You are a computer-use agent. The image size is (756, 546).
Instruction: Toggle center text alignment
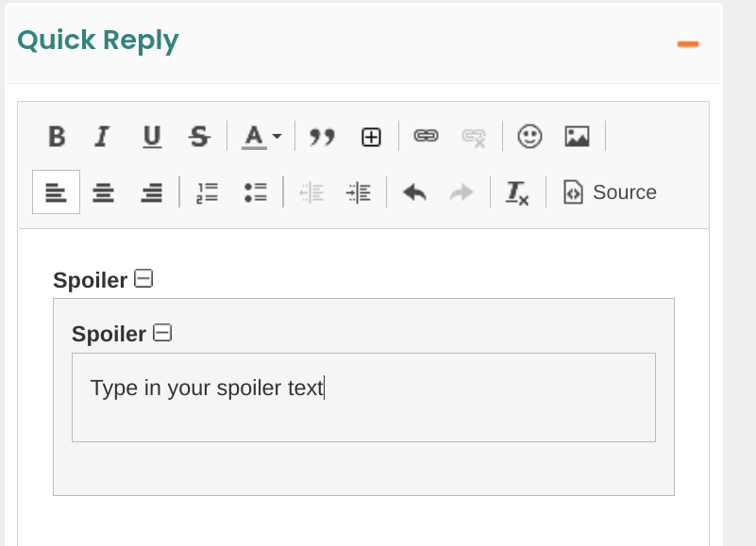104,192
